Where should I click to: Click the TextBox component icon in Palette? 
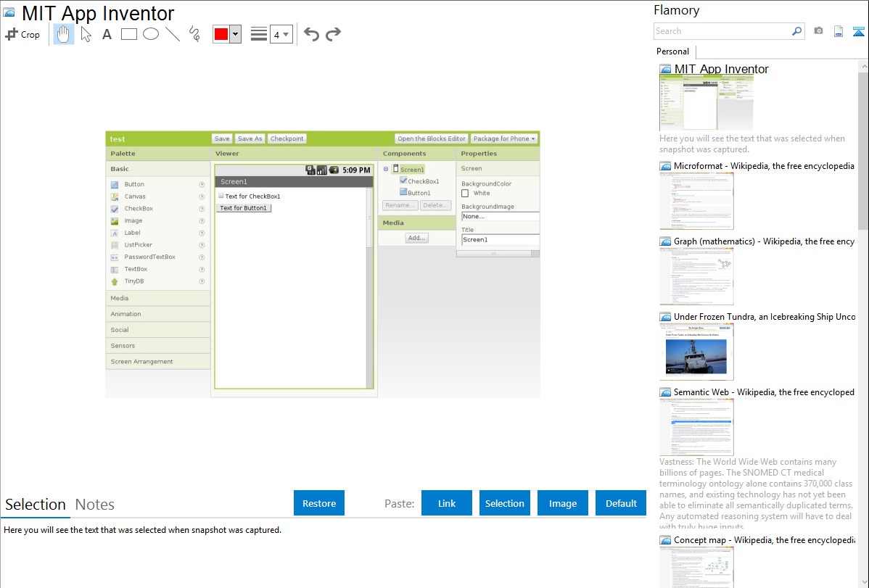[115, 269]
